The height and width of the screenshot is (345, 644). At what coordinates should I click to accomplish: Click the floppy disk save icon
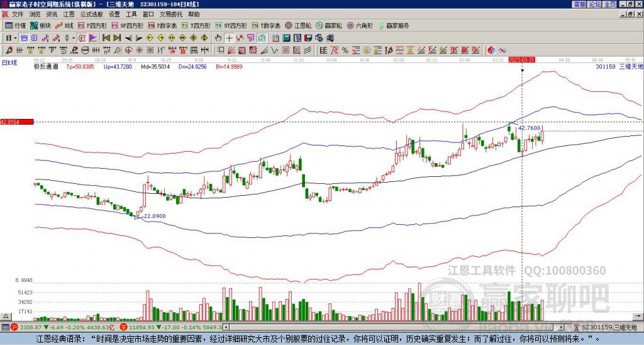pyautogui.click(x=308, y=38)
